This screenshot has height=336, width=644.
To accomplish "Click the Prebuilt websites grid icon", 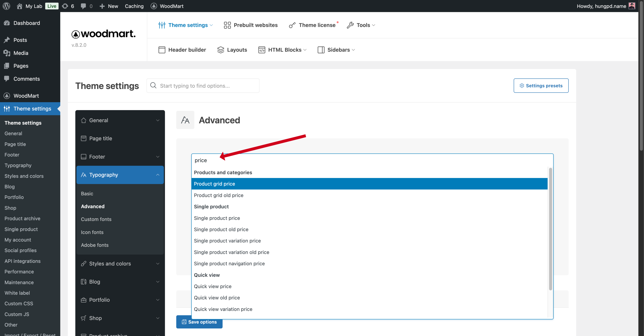I will [x=227, y=25].
